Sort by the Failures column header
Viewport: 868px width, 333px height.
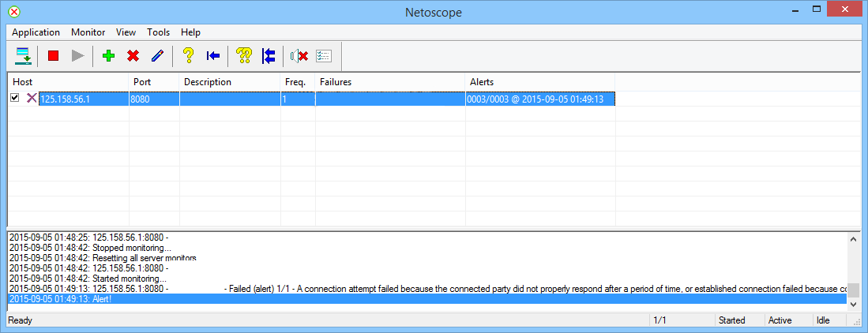390,82
